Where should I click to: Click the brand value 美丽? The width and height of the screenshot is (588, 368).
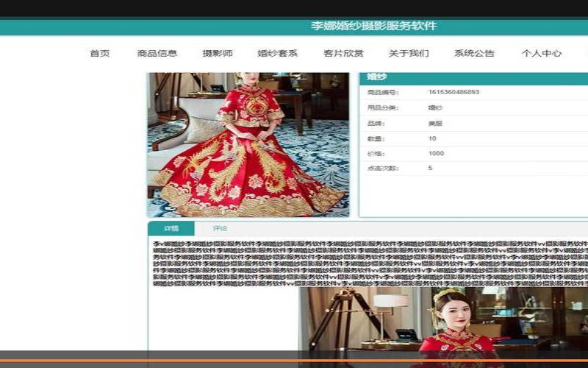[x=435, y=123]
